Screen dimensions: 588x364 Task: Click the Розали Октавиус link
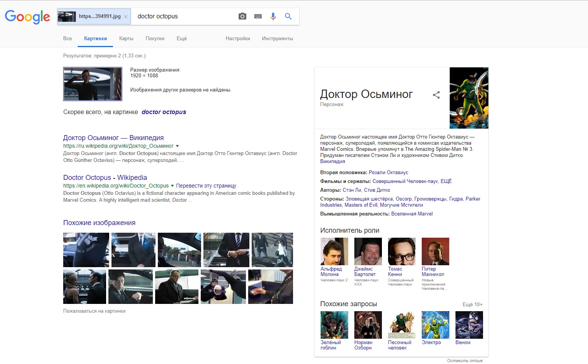point(388,173)
